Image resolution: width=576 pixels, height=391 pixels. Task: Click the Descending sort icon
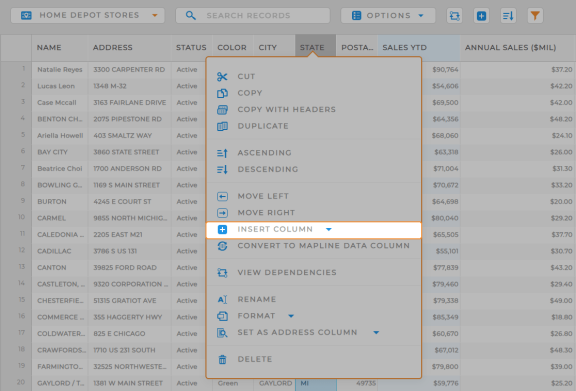tap(222, 169)
